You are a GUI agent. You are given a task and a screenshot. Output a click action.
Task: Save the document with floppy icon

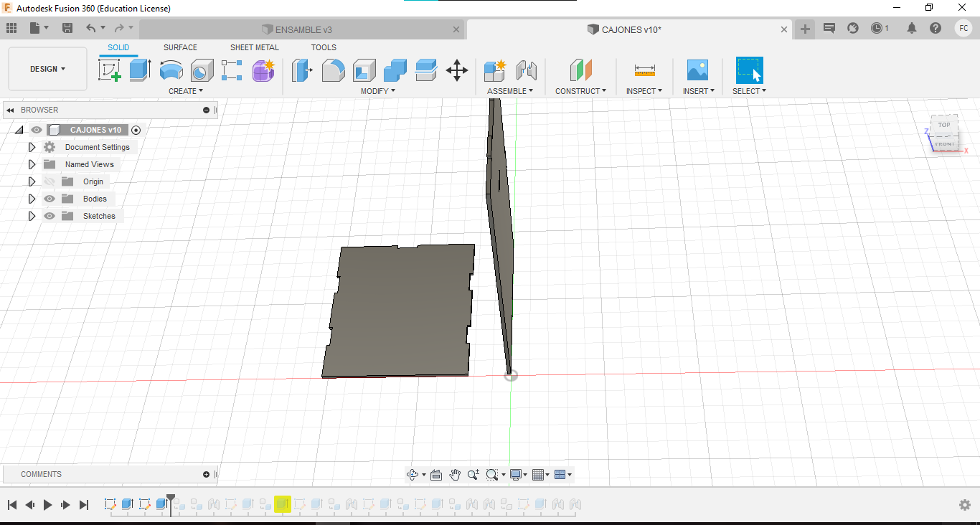coord(67,28)
